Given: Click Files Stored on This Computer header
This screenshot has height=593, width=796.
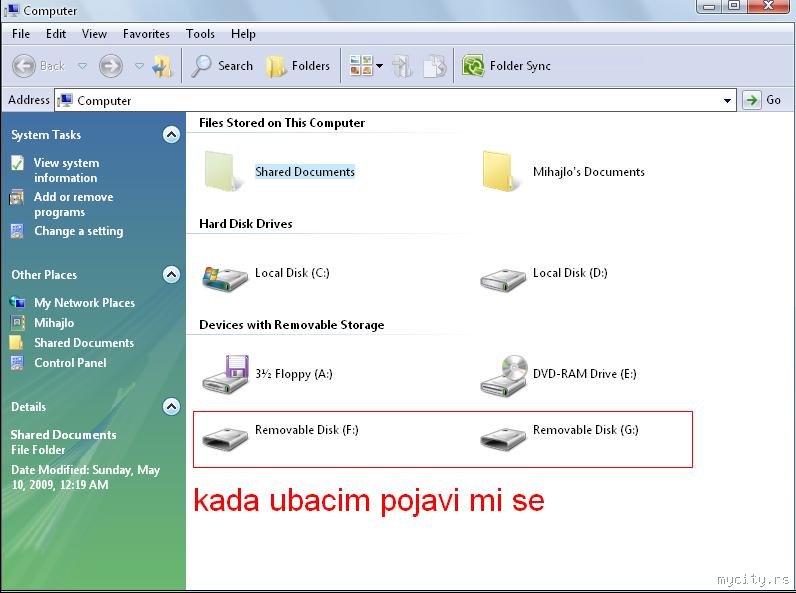Looking at the screenshot, I should (282, 123).
